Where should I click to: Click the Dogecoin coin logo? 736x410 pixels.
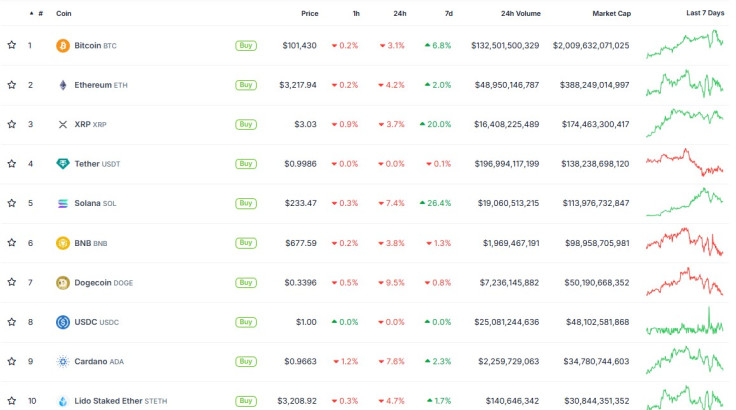coord(62,283)
